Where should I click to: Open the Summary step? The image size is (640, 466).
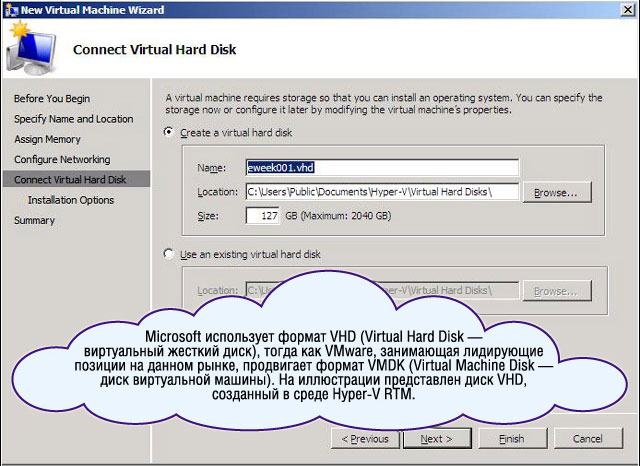pyautogui.click(x=34, y=220)
